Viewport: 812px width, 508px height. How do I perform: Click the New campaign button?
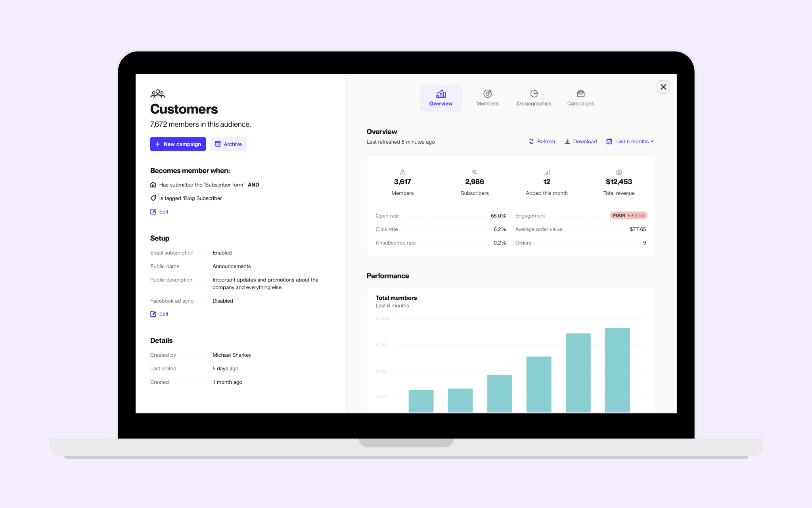pos(178,144)
